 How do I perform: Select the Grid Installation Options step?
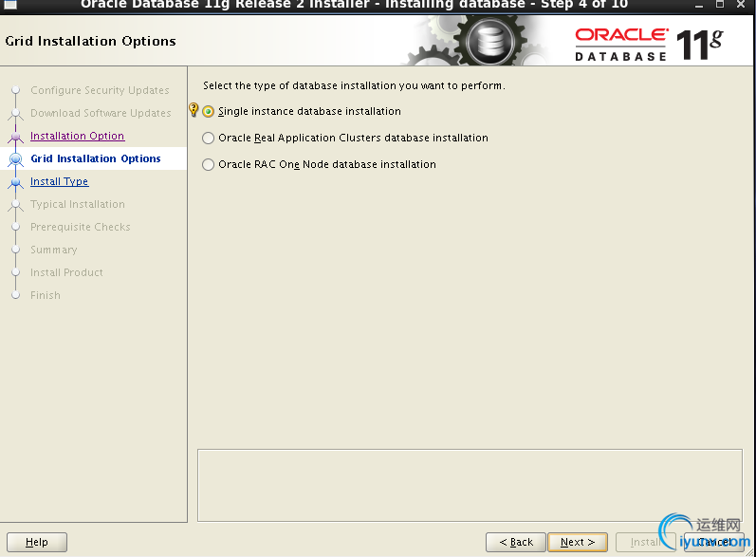click(96, 158)
